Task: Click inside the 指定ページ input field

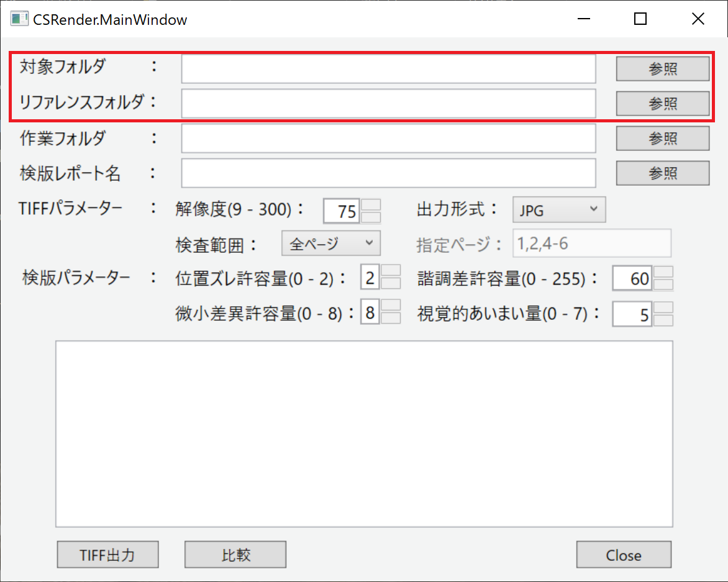Action: coord(591,243)
